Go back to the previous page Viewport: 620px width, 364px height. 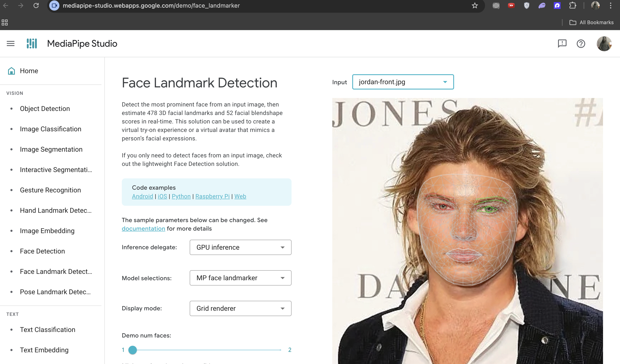click(x=6, y=6)
